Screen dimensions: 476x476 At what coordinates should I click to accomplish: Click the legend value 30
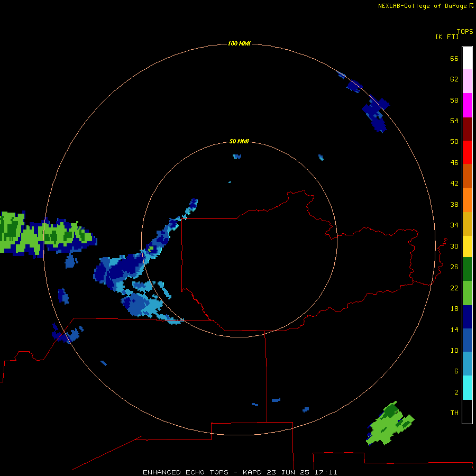454,246
